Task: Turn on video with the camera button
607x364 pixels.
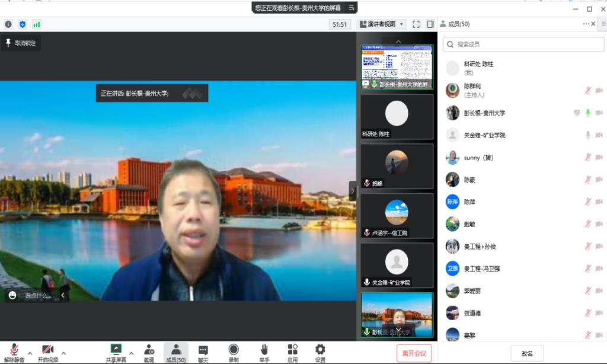Action: tap(48, 350)
